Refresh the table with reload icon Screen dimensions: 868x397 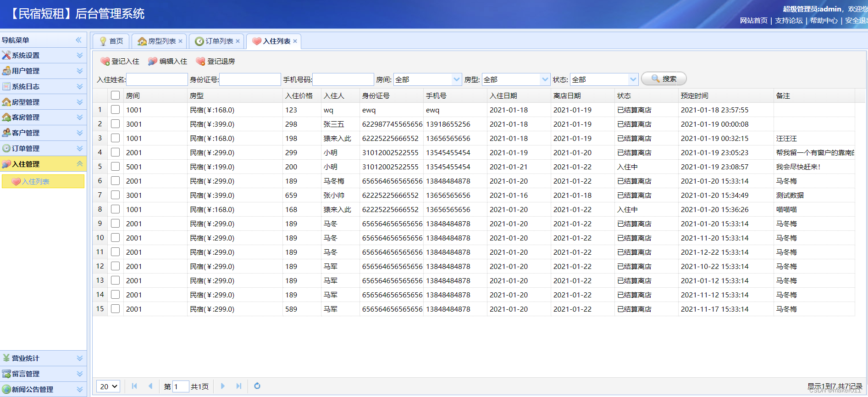pyautogui.click(x=257, y=386)
